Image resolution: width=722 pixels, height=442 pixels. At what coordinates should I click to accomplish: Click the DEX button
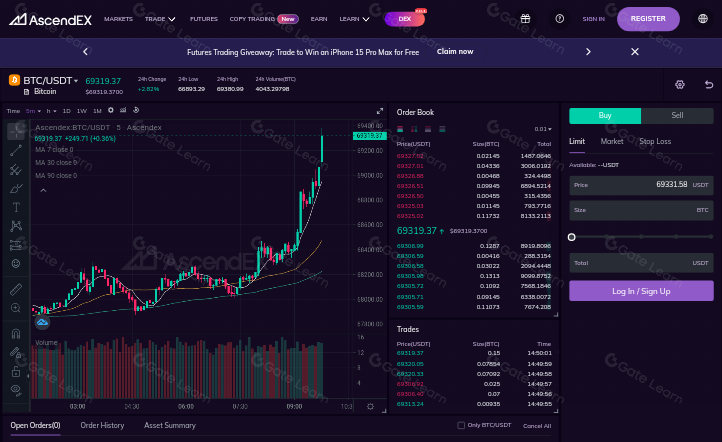tap(404, 19)
